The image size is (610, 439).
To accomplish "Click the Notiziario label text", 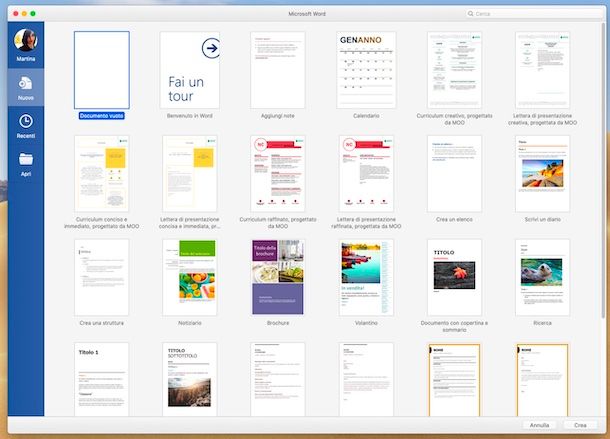I will 190,323.
